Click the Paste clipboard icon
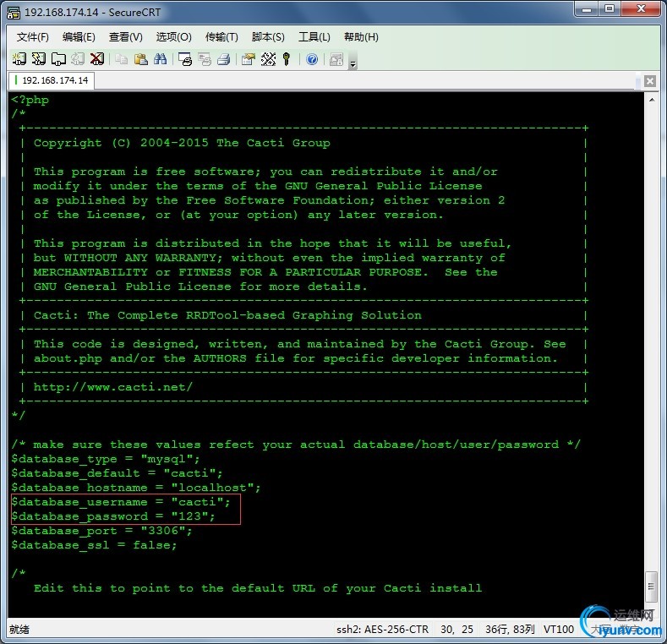This screenshot has width=667, height=644. pyautogui.click(x=141, y=59)
